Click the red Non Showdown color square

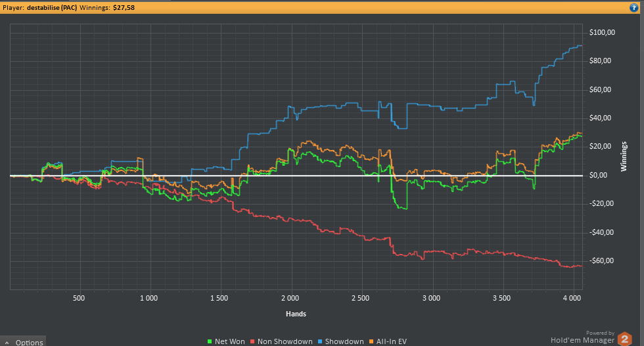[253, 341]
